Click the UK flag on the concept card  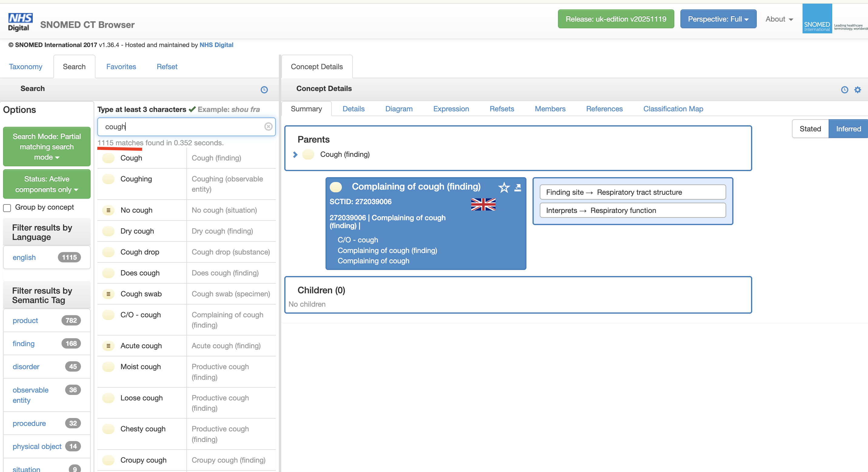pyautogui.click(x=483, y=204)
